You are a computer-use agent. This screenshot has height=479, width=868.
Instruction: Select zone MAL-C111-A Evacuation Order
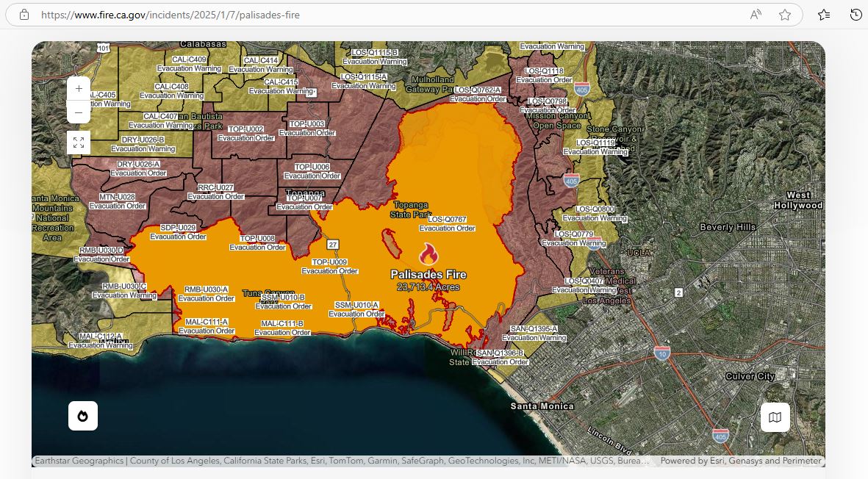click(x=207, y=326)
